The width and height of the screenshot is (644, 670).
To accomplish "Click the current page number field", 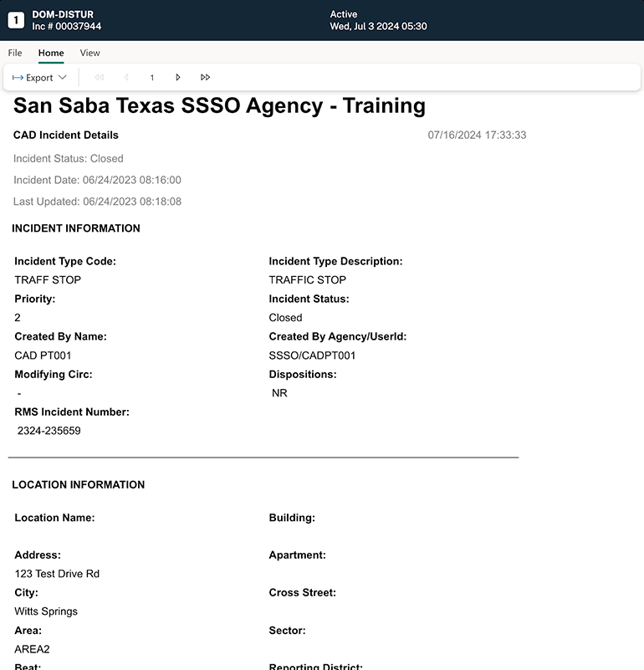I will tap(152, 78).
